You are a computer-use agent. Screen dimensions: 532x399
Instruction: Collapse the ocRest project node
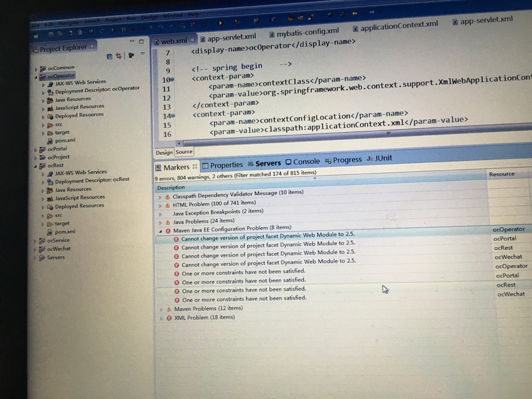tap(36, 166)
